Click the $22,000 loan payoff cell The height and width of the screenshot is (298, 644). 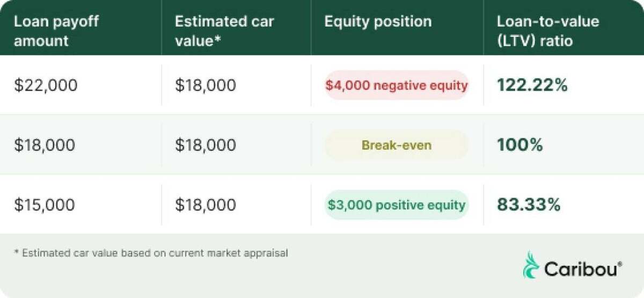pyautogui.click(x=46, y=85)
